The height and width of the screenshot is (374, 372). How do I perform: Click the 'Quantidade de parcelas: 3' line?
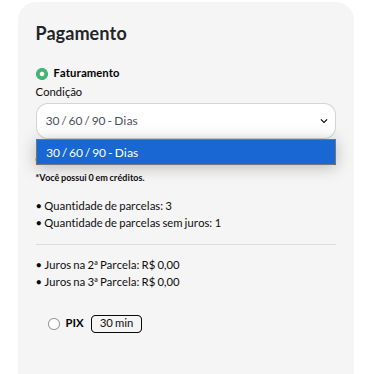click(104, 206)
